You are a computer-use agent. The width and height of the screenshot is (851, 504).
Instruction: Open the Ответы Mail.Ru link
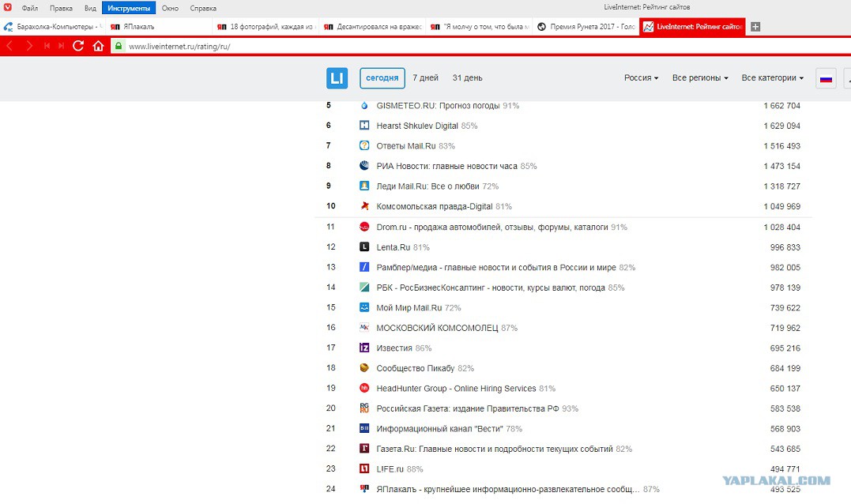(x=406, y=146)
